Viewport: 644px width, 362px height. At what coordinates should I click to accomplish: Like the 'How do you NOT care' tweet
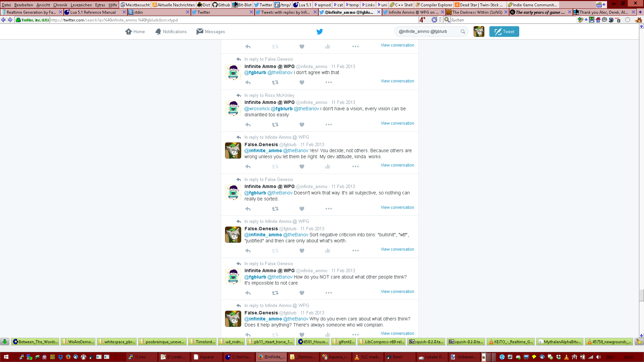pyautogui.click(x=302, y=293)
